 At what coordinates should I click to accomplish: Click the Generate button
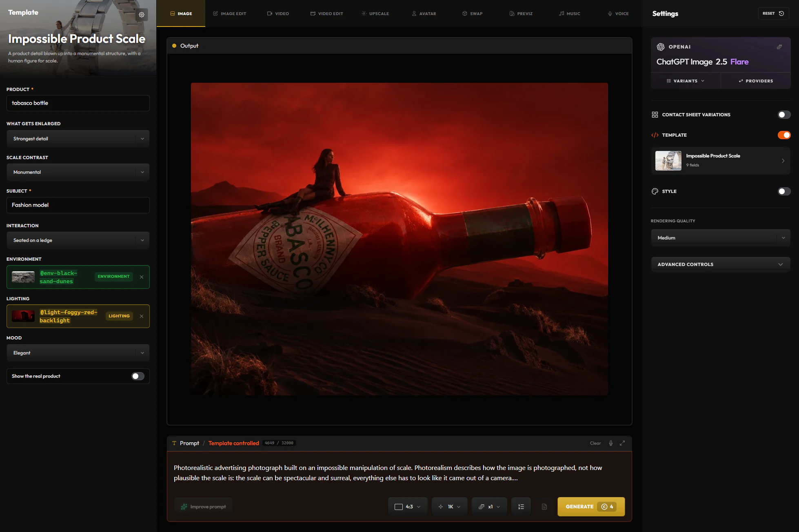point(591,507)
